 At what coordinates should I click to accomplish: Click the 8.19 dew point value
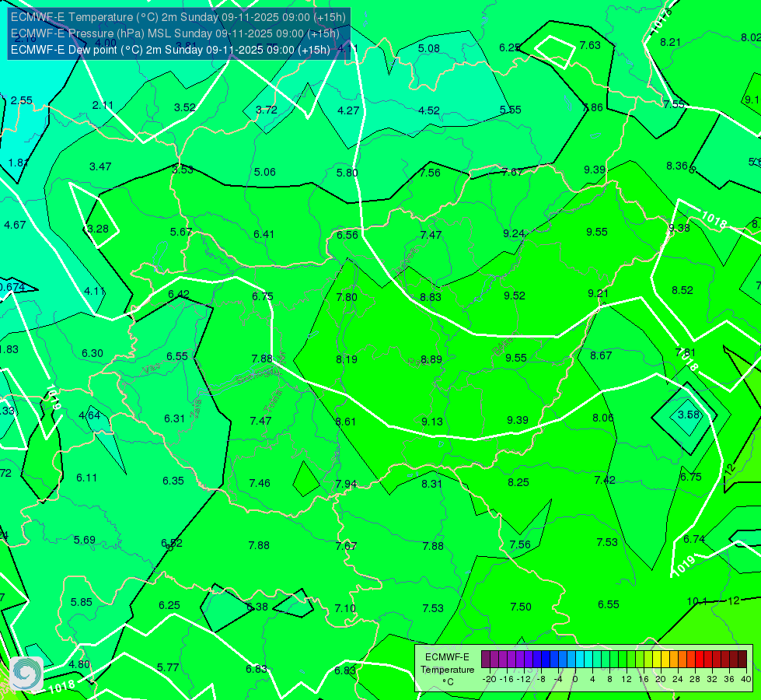point(347,359)
